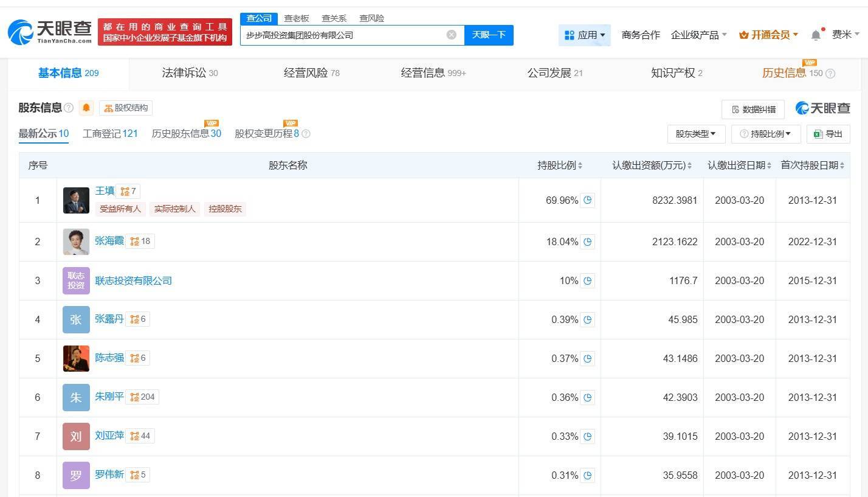Click 罗伟新's related companies badge 5

coord(138,474)
